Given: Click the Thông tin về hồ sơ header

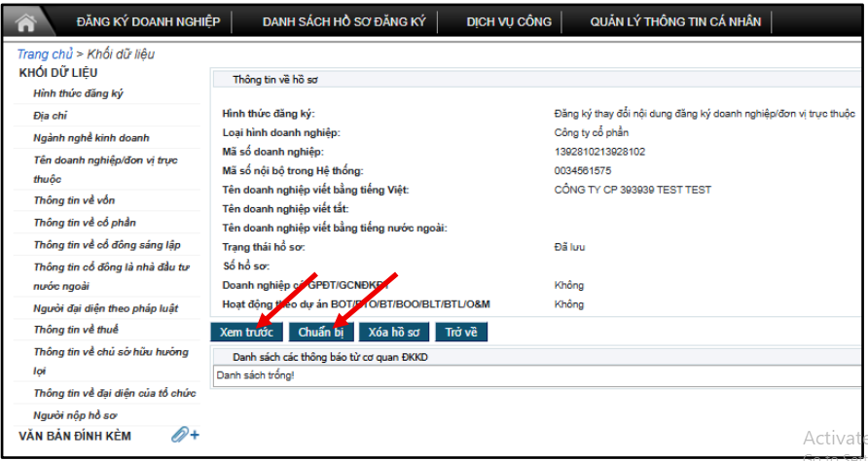Looking at the screenshot, I should [275, 80].
